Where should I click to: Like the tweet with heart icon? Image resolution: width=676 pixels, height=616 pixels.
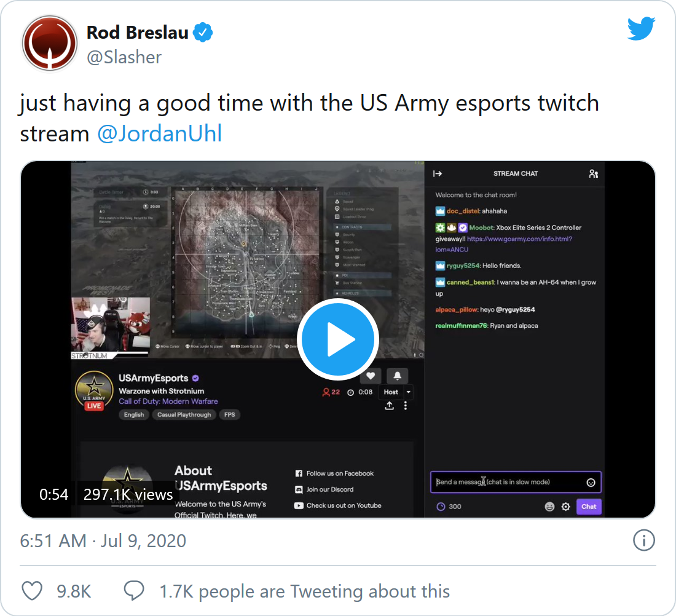33,591
